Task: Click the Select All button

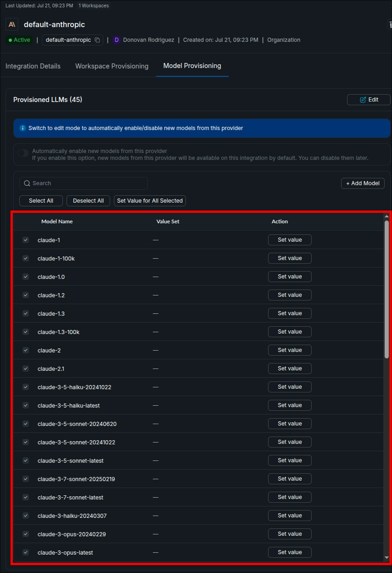Action: point(41,201)
